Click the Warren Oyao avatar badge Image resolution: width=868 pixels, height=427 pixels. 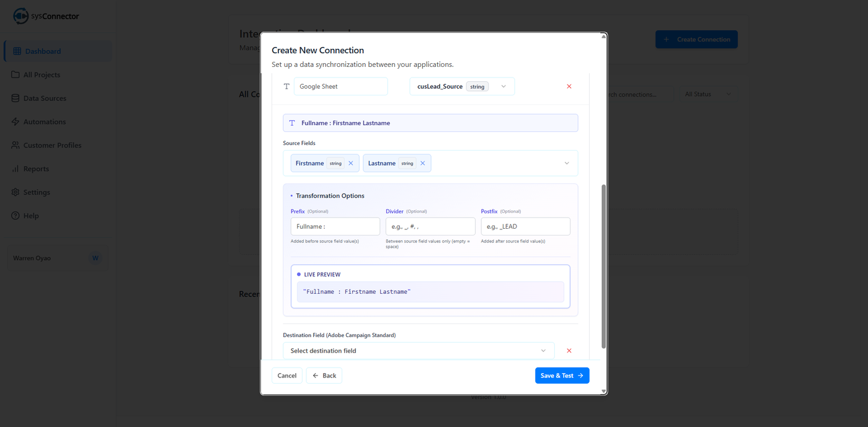(x=95, y=258)
